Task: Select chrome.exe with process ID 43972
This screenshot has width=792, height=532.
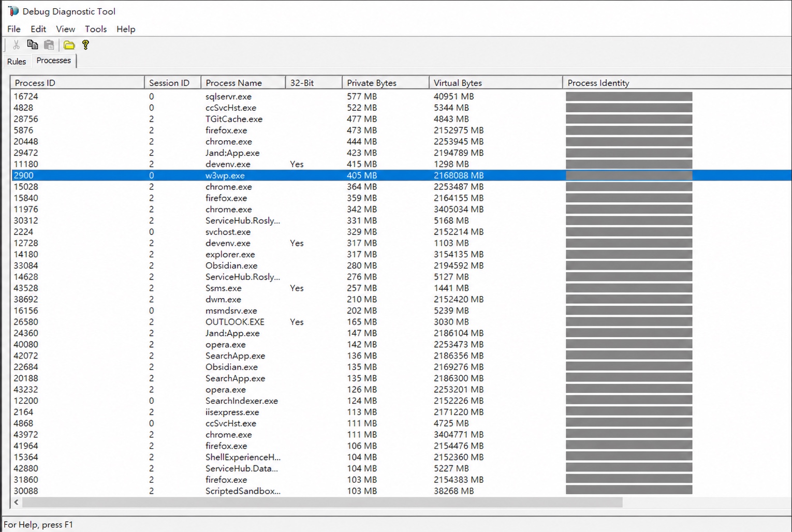Action: pos(401,435)
